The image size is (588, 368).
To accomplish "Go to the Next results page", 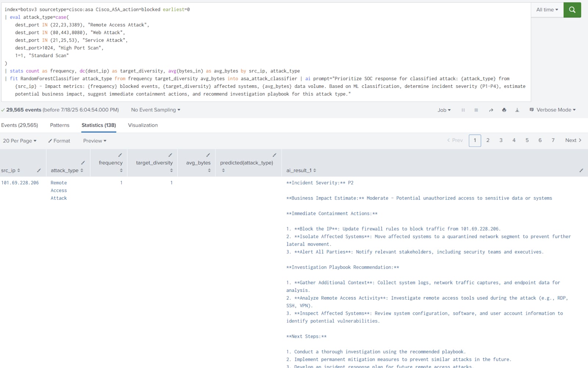I will (573, 140).
